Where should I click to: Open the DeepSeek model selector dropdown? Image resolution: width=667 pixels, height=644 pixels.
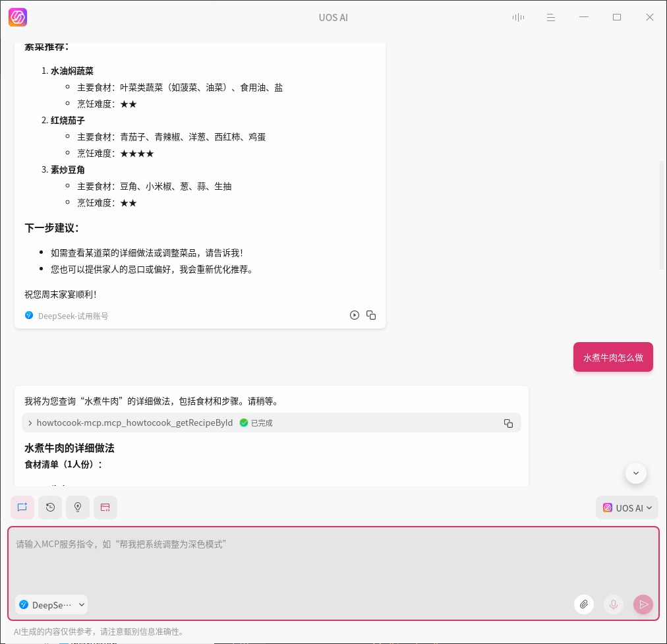pyautogui.click(x=51, y=605)
